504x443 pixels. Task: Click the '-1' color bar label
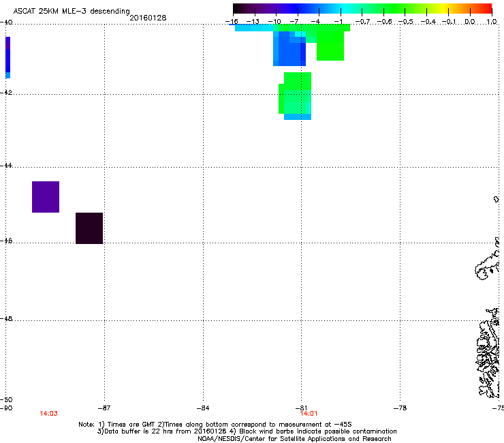[338, 22]
